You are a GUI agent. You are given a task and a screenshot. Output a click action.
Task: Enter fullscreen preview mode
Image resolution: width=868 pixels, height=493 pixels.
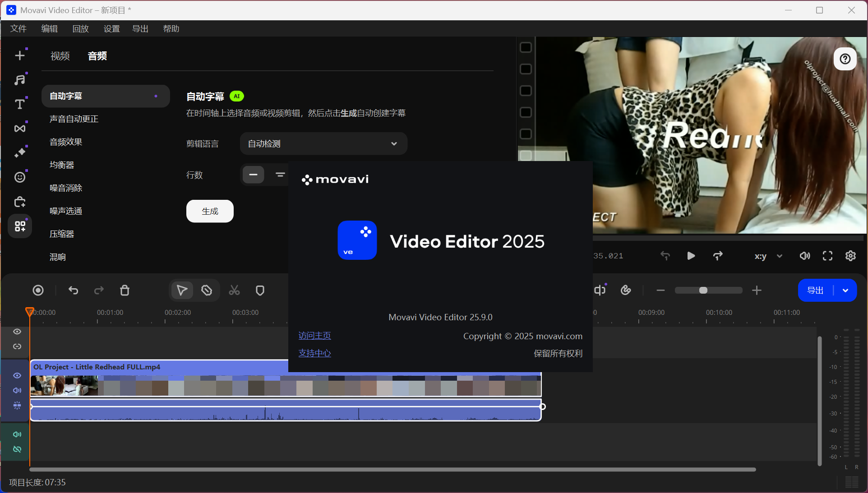[x=827, y=256]
